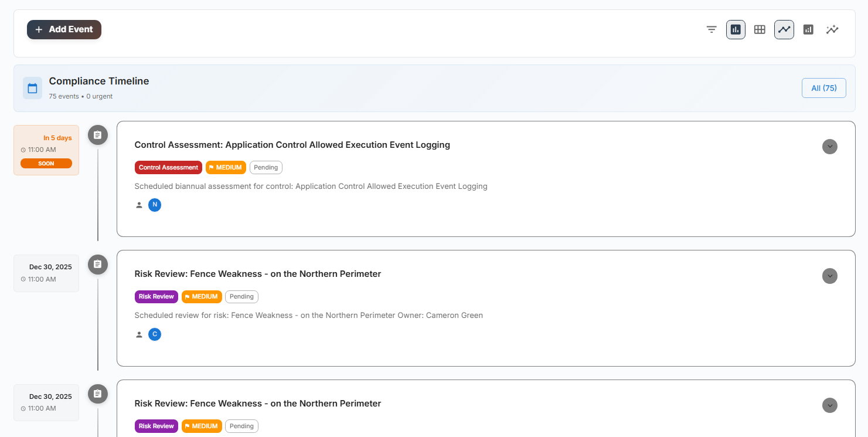Toggle the bar chart view button

(736, 29)
